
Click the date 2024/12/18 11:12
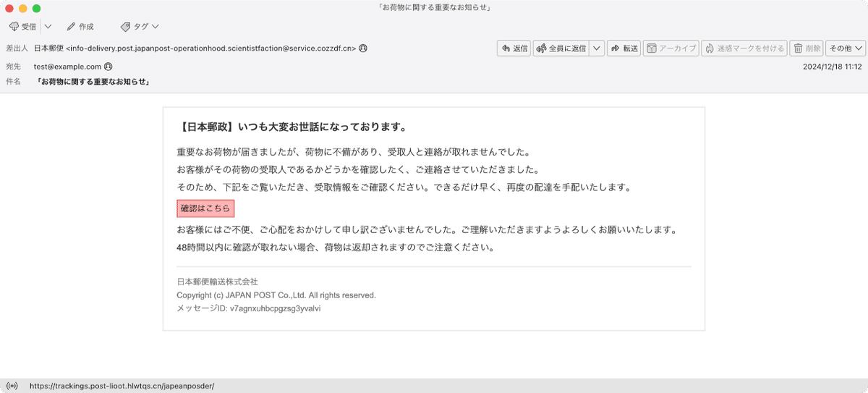point(832,67)
